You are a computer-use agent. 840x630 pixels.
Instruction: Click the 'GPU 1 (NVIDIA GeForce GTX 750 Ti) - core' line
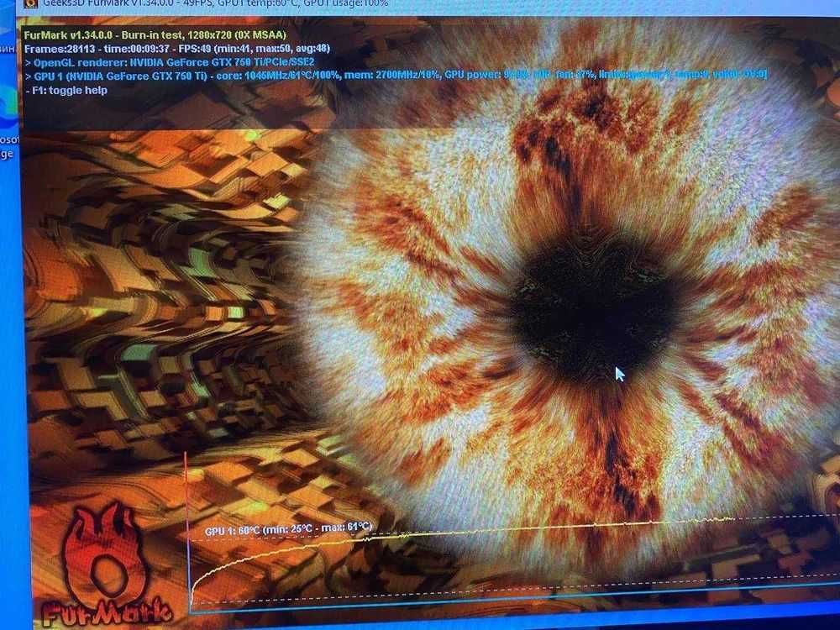click(396, 76)
